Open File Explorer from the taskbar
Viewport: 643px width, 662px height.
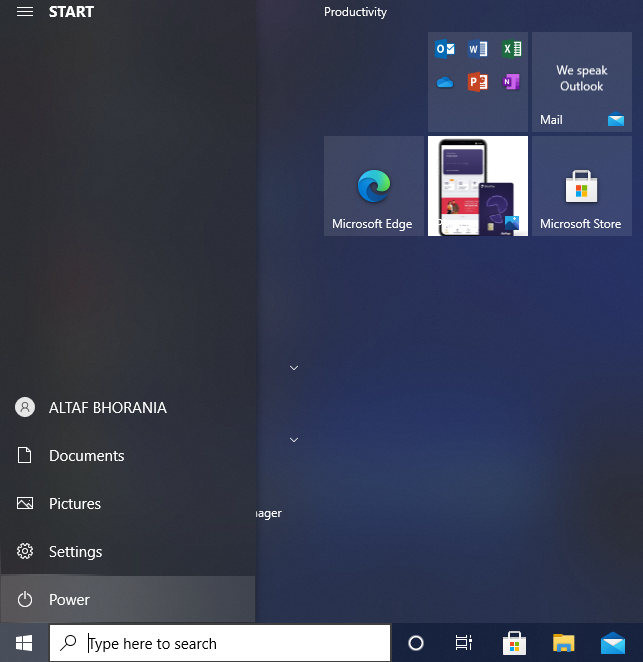point(564,643)
